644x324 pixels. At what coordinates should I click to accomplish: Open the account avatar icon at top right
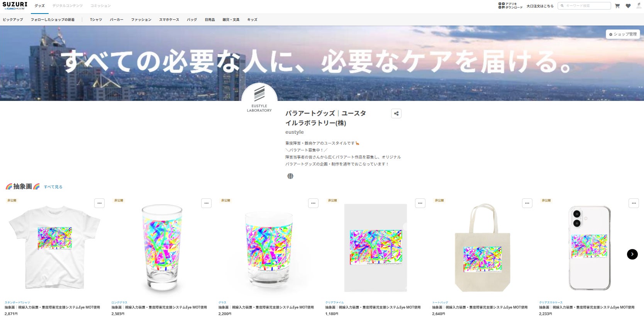pyautogui.click(x=639, y=6)
